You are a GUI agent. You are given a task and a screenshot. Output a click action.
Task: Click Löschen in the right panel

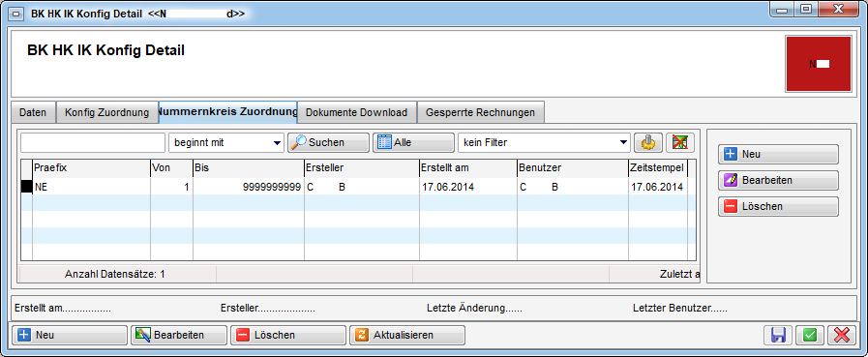click(x=778, y=206)
